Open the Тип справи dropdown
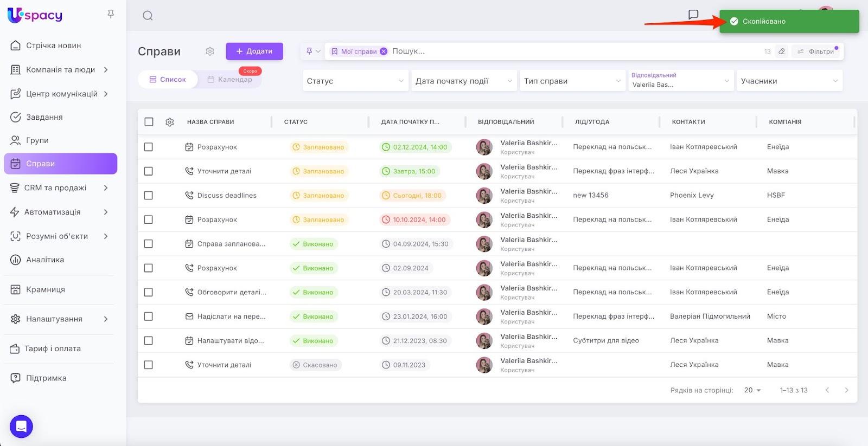 click(x=572, y=81)
